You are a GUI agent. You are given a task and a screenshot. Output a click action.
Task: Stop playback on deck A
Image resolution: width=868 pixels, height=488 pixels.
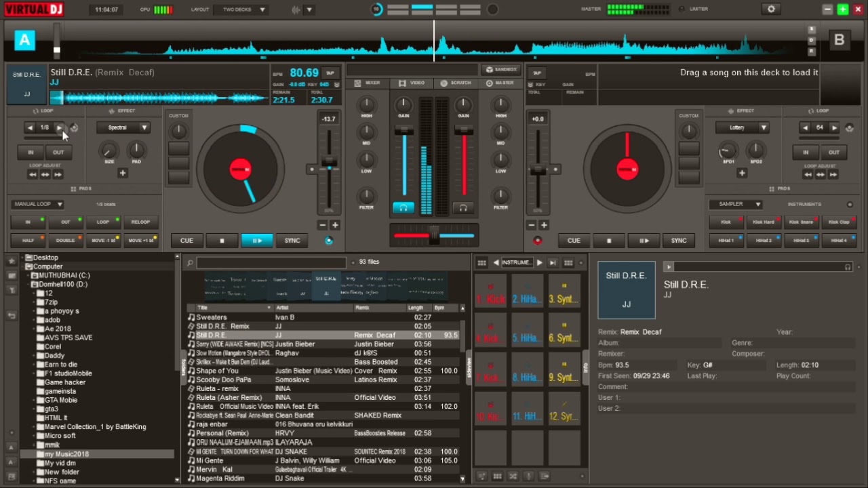(222, 241)
